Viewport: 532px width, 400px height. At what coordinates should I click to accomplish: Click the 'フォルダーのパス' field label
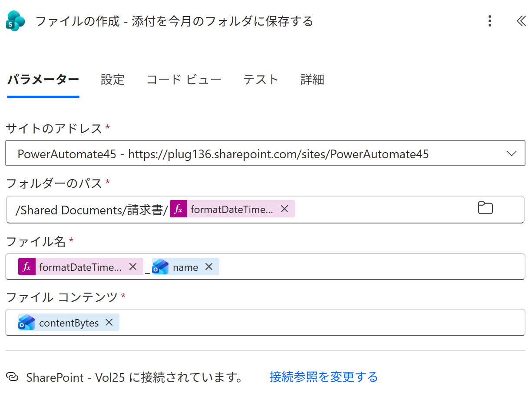click(54, 183)
